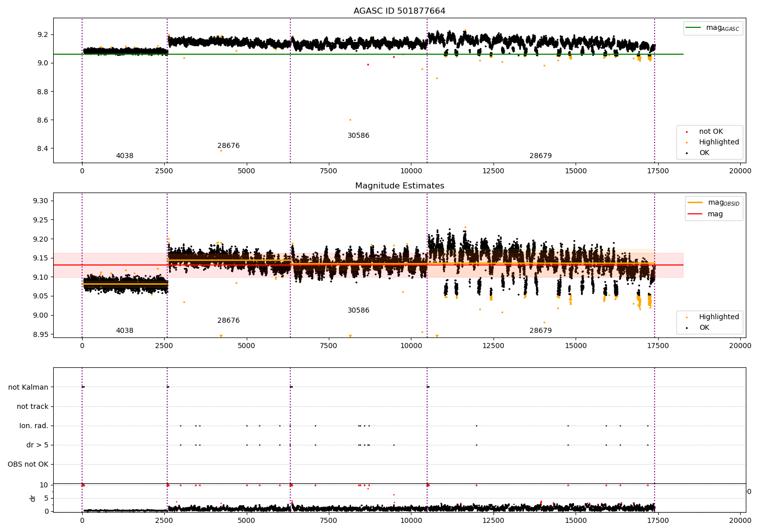Click the "28679" label in Magnitude Estimates plot
The image size is (760, 532).
click(x=541, y=331)
